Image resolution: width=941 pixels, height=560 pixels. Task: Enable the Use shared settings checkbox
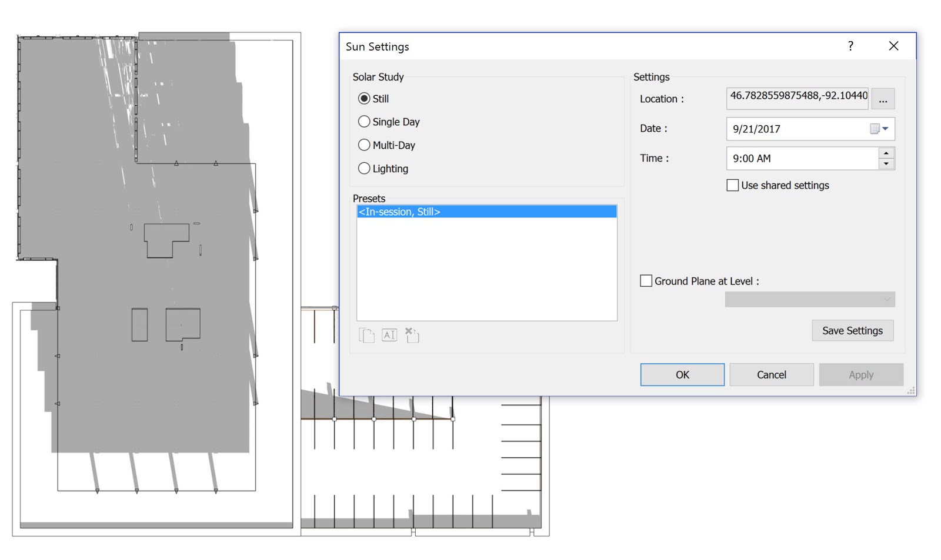(732, 185)
